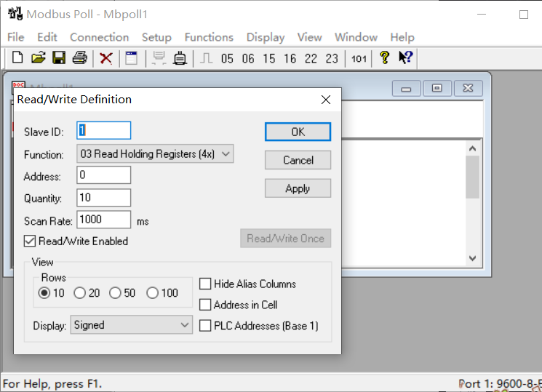542x392 pixels.
Task: Toggle the Read/Write Enabled checkbox
Action: click(x=30, y=241)
